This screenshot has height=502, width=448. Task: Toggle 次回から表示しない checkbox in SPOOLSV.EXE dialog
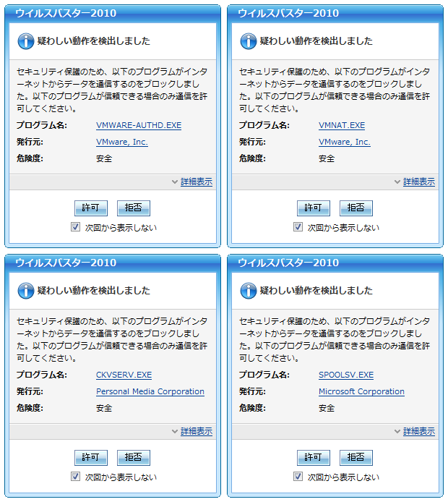(x=298, y=477)
